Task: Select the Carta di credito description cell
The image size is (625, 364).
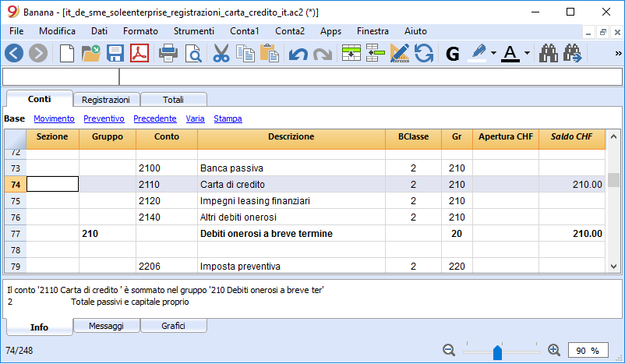Action: [x=291, y=185]
